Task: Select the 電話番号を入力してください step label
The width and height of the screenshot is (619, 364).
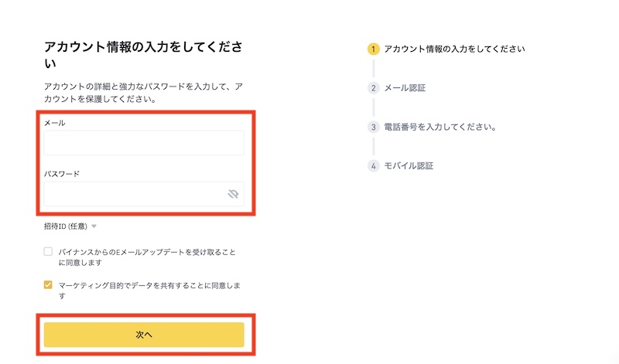Action: pyautogui.click(x=440, y=127)
